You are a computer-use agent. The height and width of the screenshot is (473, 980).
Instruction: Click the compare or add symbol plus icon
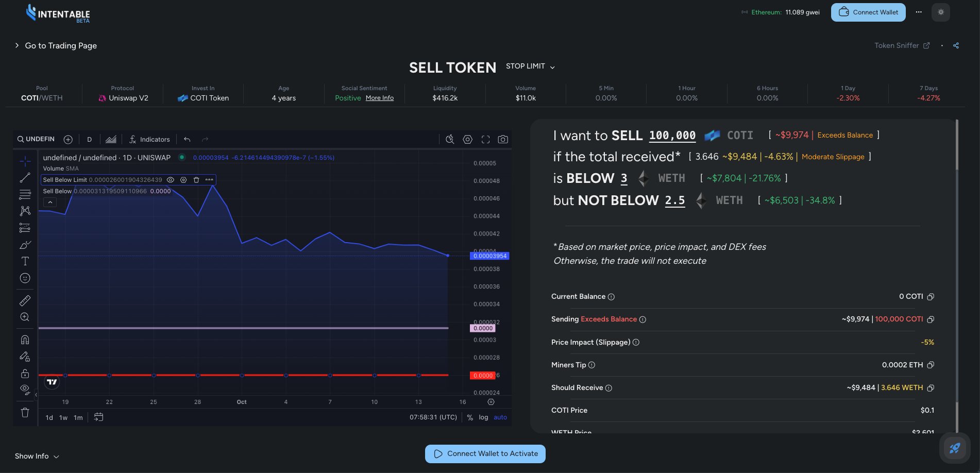[68, 139]
